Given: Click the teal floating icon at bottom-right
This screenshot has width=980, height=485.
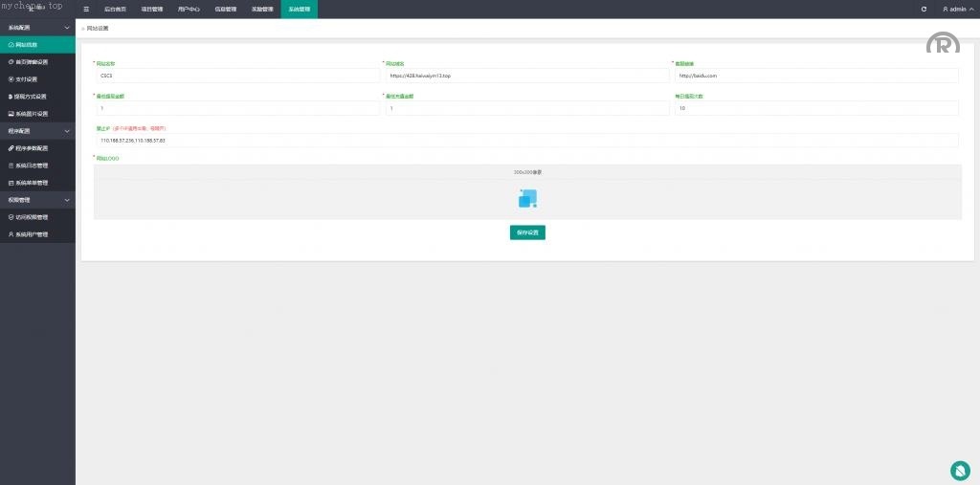Looking at the screenshot, I should tap(960, 470).
